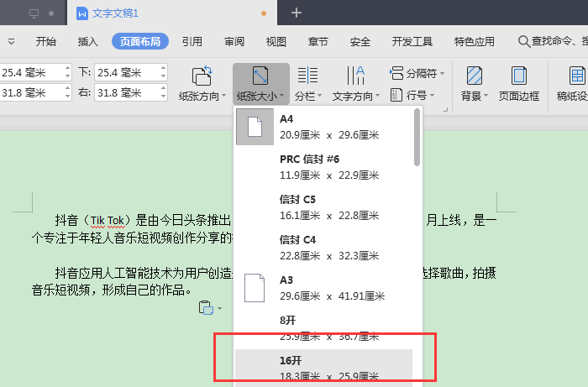The width and height of the screenshot is (588, 387).
Task: Click the text 音乐短视频，形成自己的作品。
Action: click(113, 290)
